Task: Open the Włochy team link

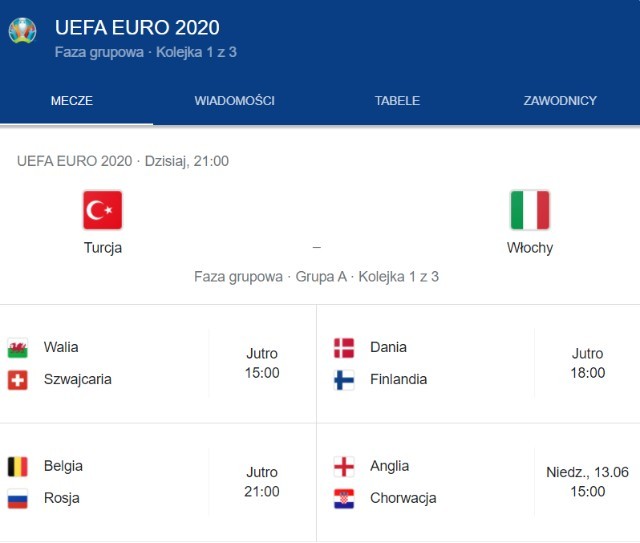Action: [529, 248]
